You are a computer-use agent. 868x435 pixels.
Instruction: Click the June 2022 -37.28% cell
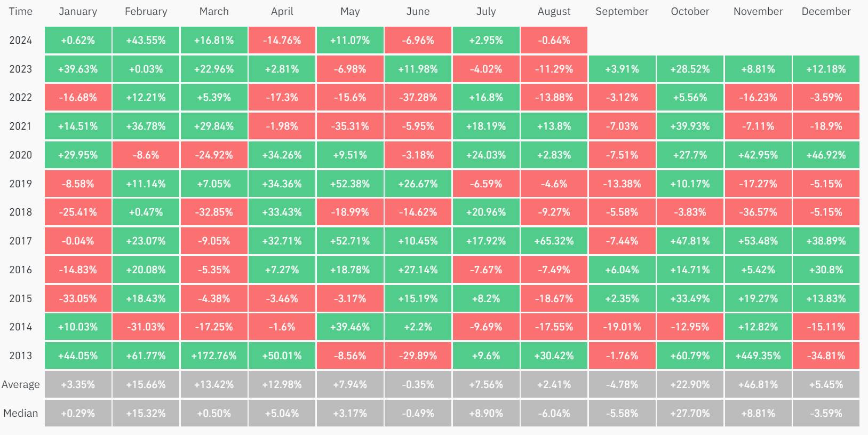pos(418,97)
